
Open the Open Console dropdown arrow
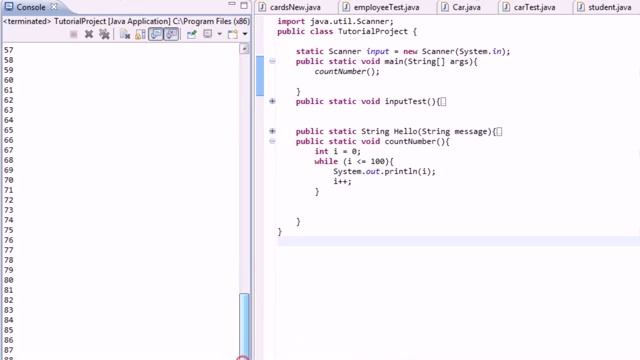click(245, 34)
